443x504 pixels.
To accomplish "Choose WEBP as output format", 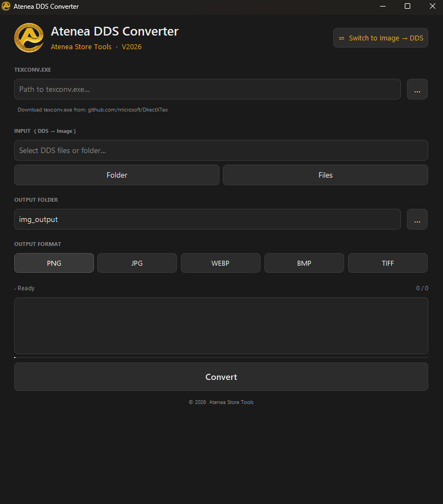I will click(x=220, y=263).
